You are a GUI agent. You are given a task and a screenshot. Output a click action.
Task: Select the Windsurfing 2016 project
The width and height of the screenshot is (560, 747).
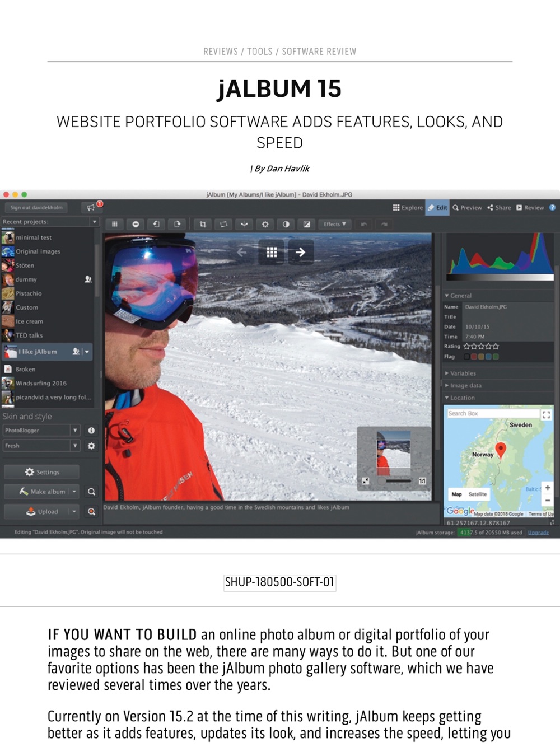[x=47, y=383]
